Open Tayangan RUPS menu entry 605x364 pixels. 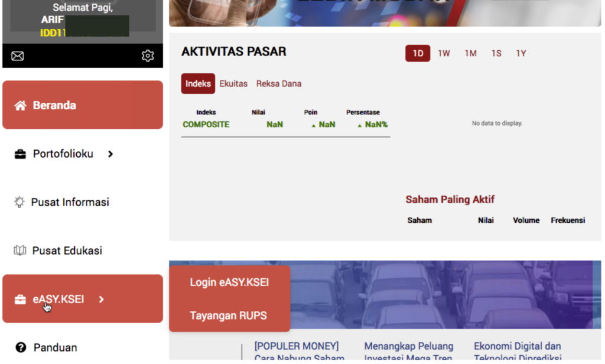pos(228,316)
